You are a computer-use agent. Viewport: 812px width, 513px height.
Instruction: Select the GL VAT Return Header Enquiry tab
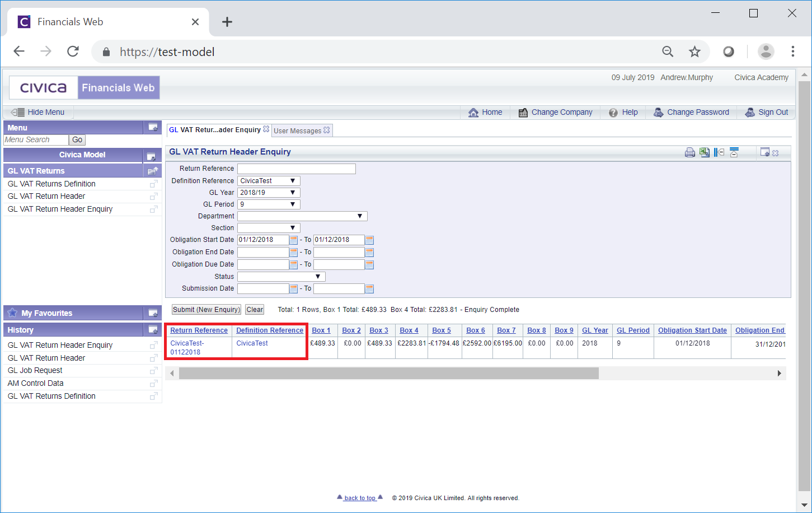[215, 129]
